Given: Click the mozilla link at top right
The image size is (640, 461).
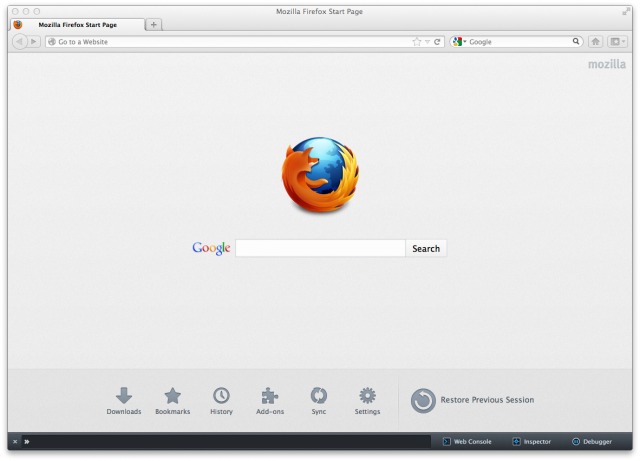Looking at the screenshot, I should click(607, 64).
